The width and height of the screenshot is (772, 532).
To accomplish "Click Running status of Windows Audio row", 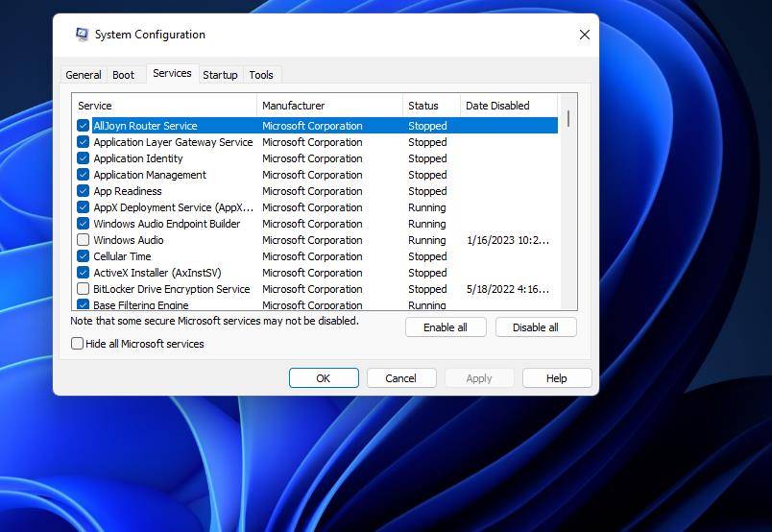I will coord(427,240).
